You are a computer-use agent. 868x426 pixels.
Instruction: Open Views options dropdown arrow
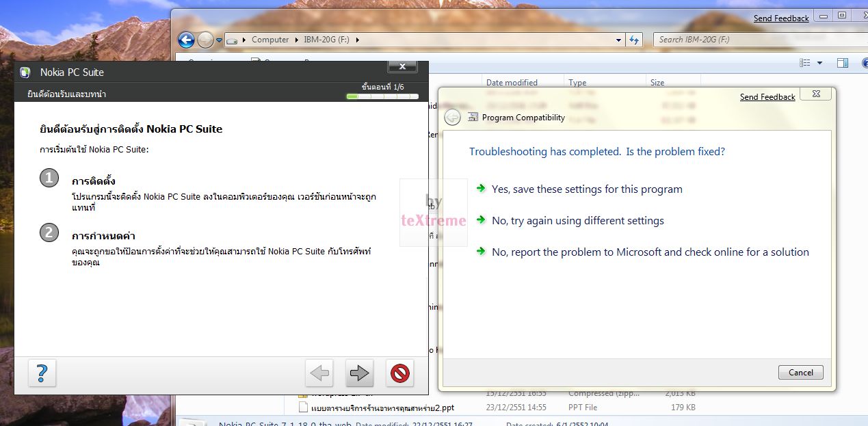tap(819, 63)
